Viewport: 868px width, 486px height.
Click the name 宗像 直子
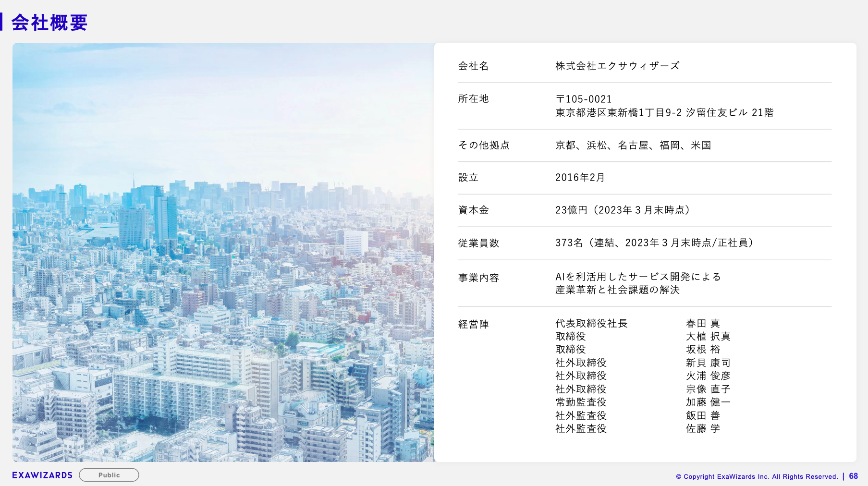click(x=709, y=389)
